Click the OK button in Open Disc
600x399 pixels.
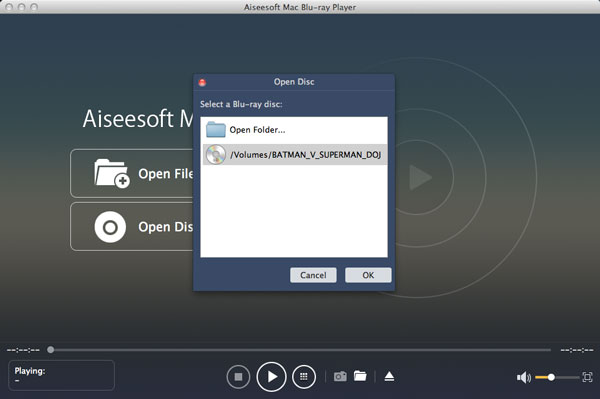point(368,275)
